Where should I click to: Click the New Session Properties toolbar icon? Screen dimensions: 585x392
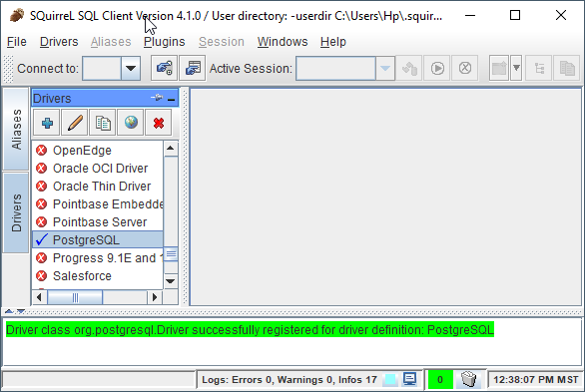click(193, 68)
